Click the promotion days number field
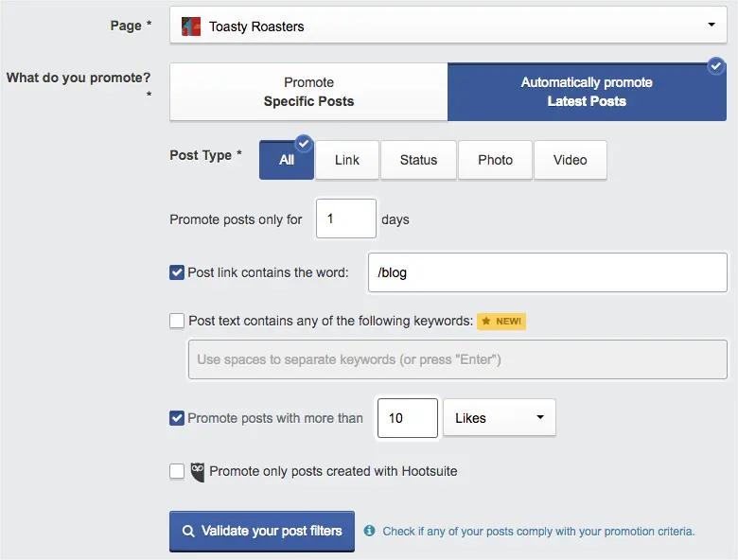 click(x=345, y=219)
